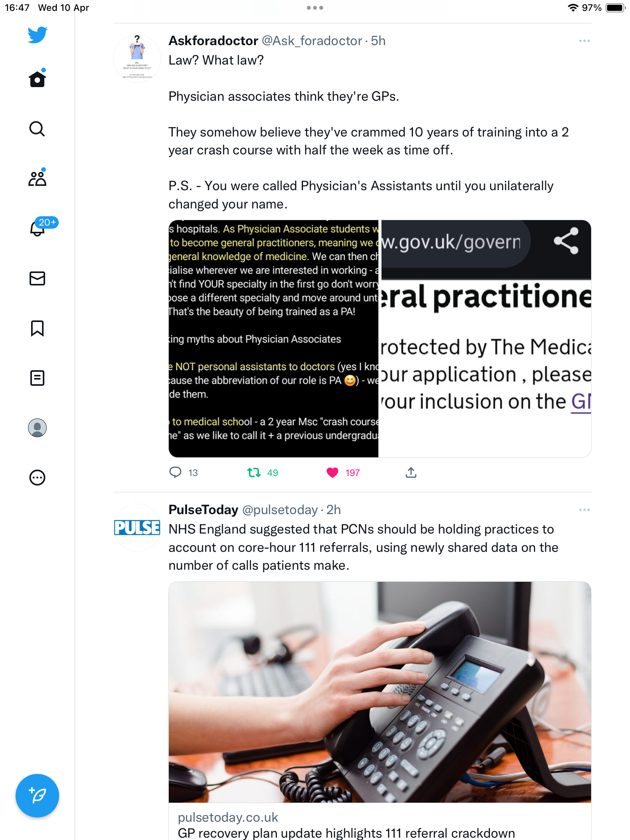Open options menu on Askforadoctor tweet
Screen dimensions: 630x840
[584, 41]
